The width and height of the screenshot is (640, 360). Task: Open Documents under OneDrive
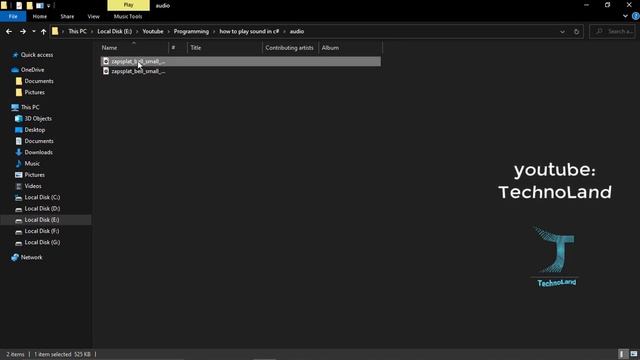[39, 81]
